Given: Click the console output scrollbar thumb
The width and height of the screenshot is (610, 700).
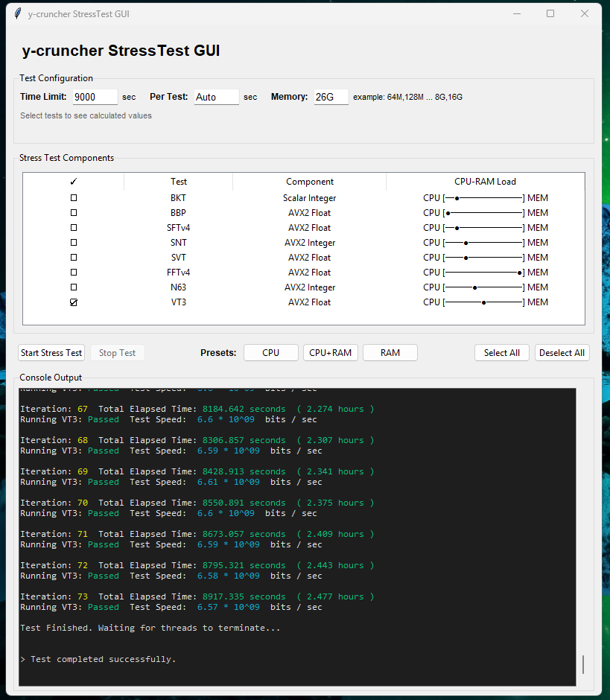Looking at the screenshot, I should (582, 664).
